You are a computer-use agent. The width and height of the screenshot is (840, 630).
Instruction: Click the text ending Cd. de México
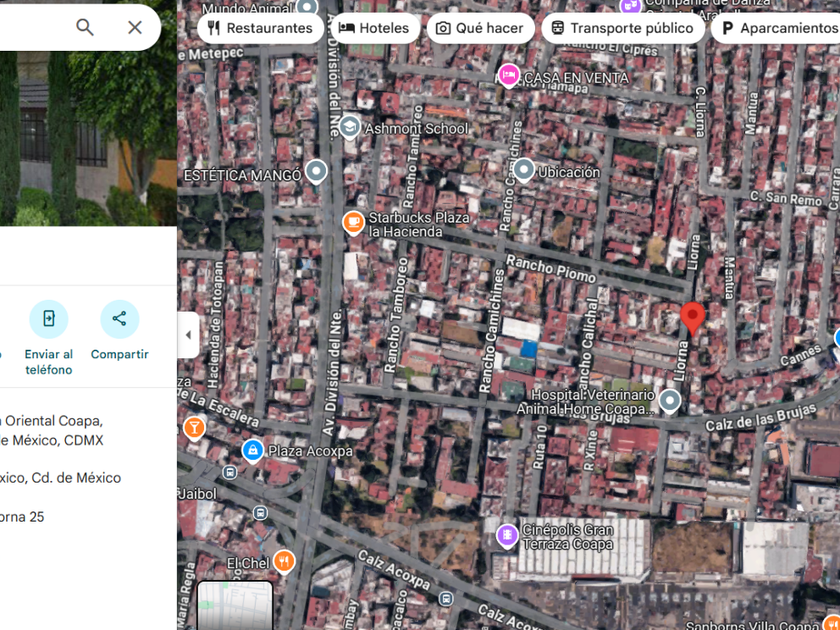point(61,478)
